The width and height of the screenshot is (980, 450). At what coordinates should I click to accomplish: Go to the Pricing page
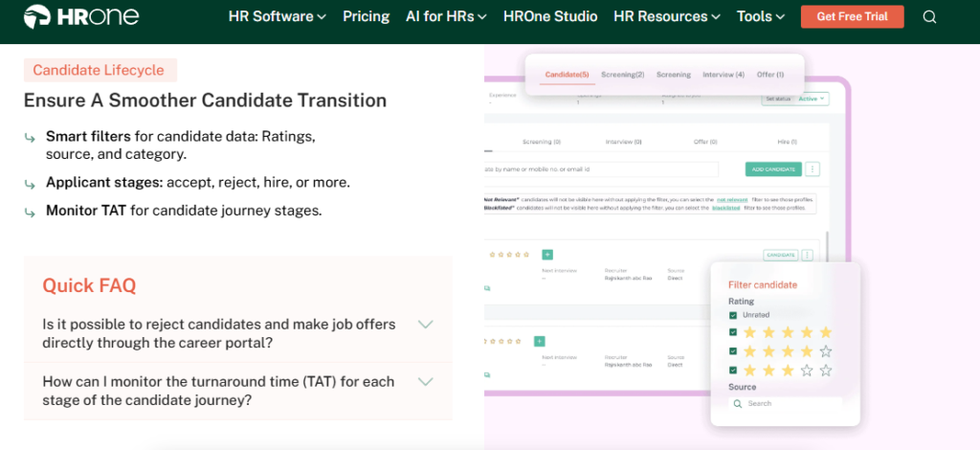[x=367, y=16]
